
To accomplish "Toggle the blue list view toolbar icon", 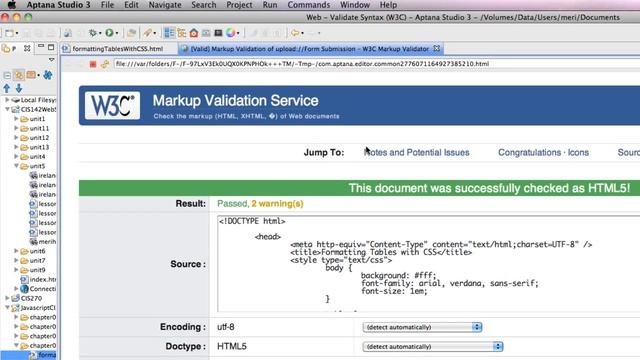I will [x=169, y=33].
